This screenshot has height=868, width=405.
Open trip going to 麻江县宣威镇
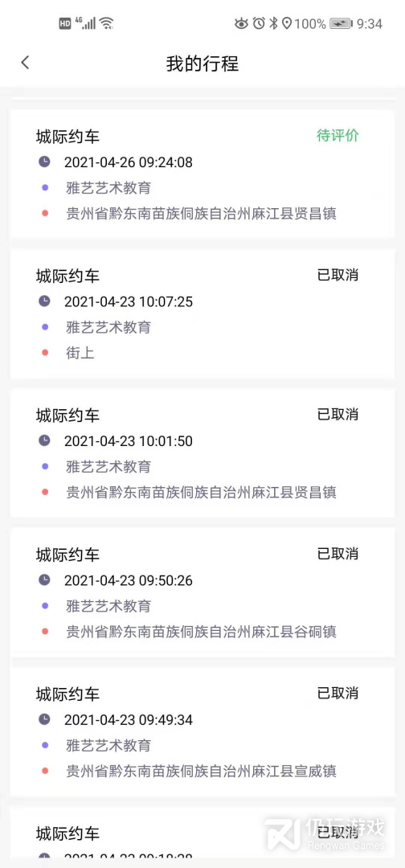tap(202, 732)
